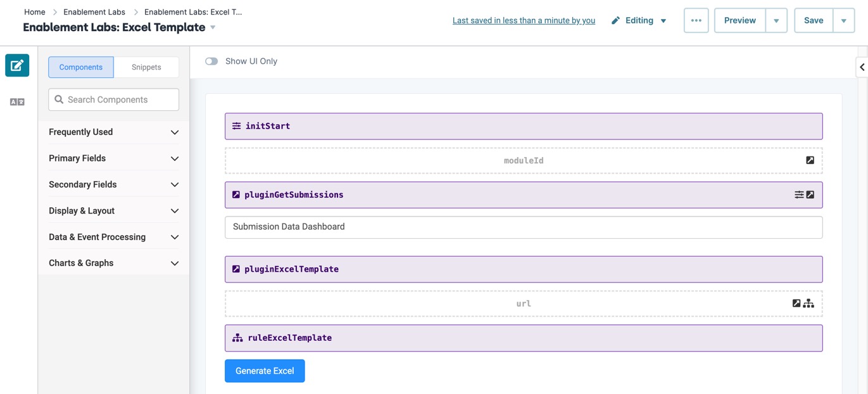Collapse the right panel with arrow icon

[x=862, y=67]
